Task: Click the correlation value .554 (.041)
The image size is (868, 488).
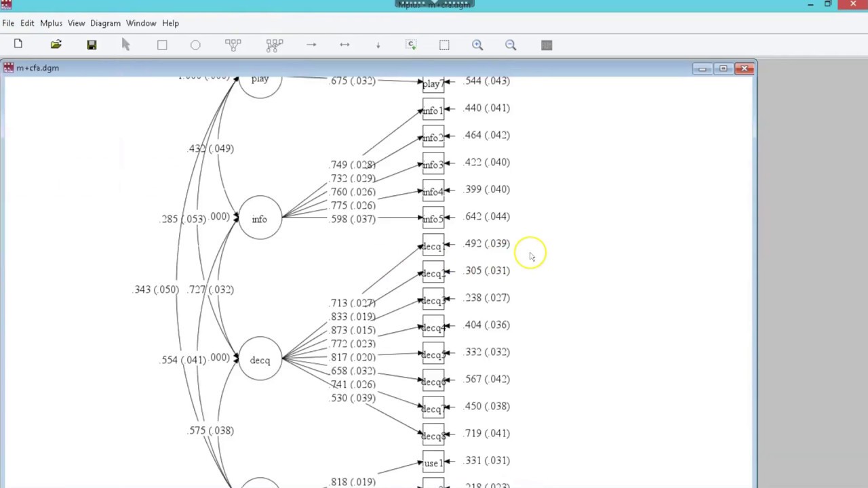Action: coord(183,360)
